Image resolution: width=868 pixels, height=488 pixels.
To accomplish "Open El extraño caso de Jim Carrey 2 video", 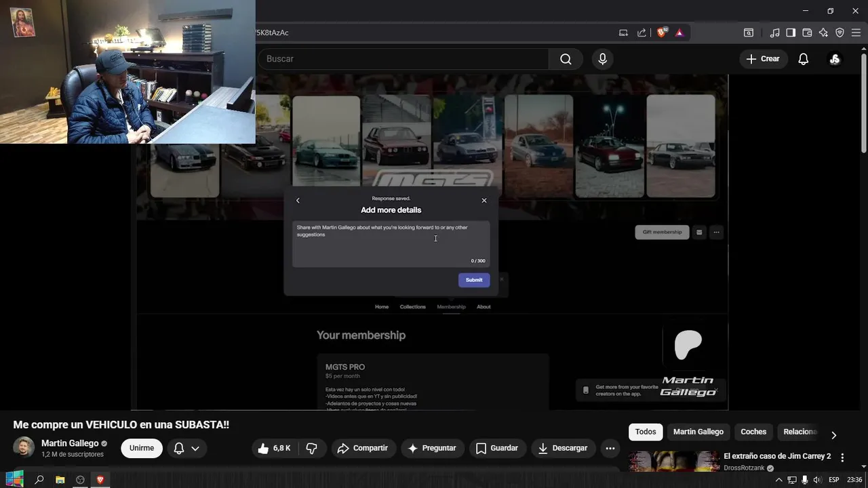I will click(777, 456).
